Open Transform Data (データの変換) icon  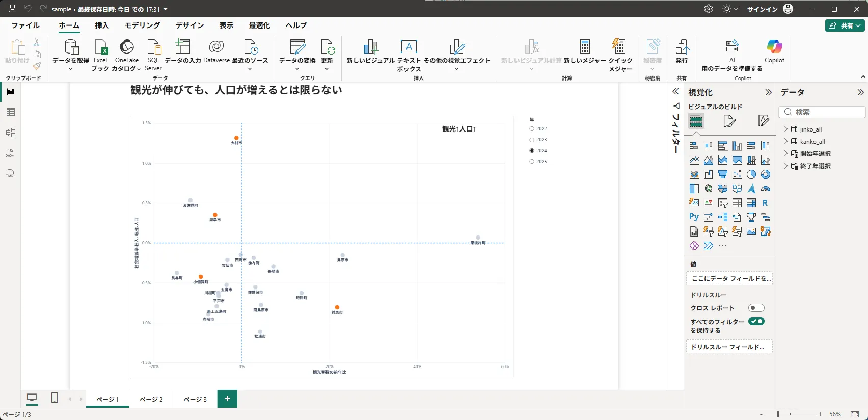[297, 47]
